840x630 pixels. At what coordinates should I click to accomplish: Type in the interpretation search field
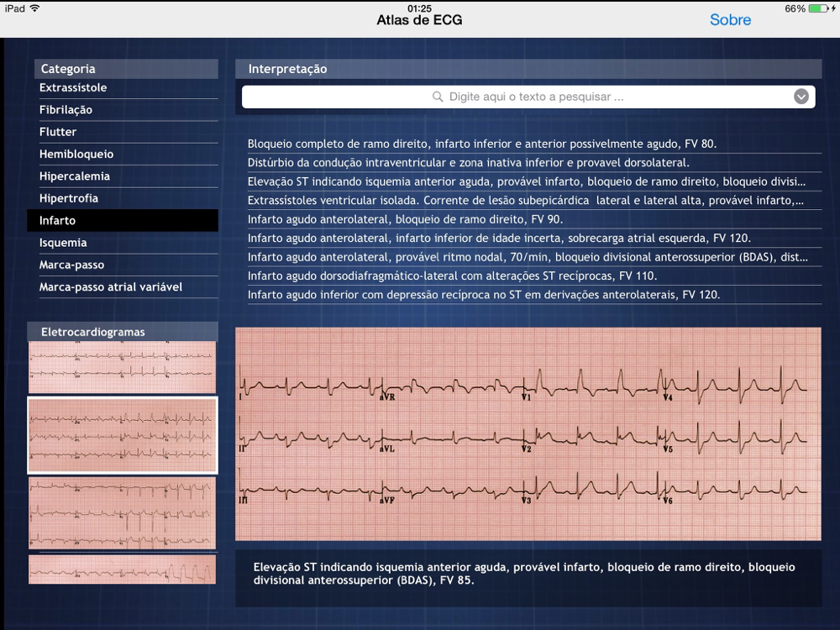tap(536, 97)
